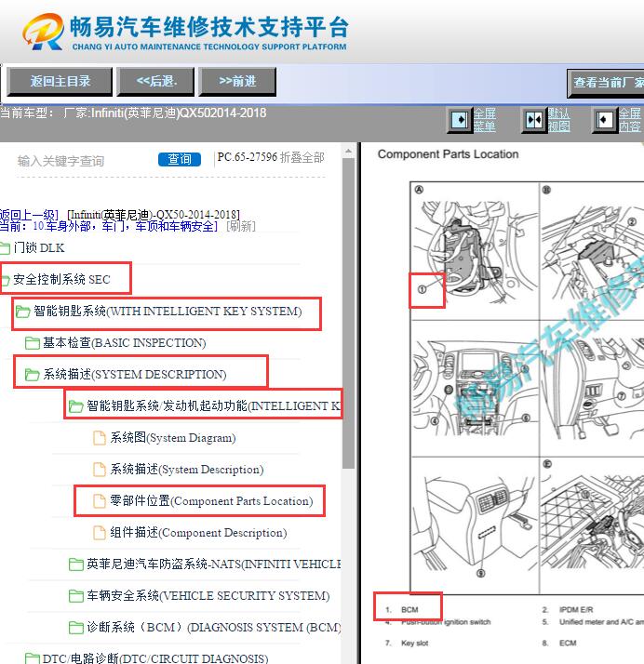The image size is (644, 664).
Task: Collapse 系统描述(SYSTEM DESCRIPTION) folder
Action: [135, 375]
